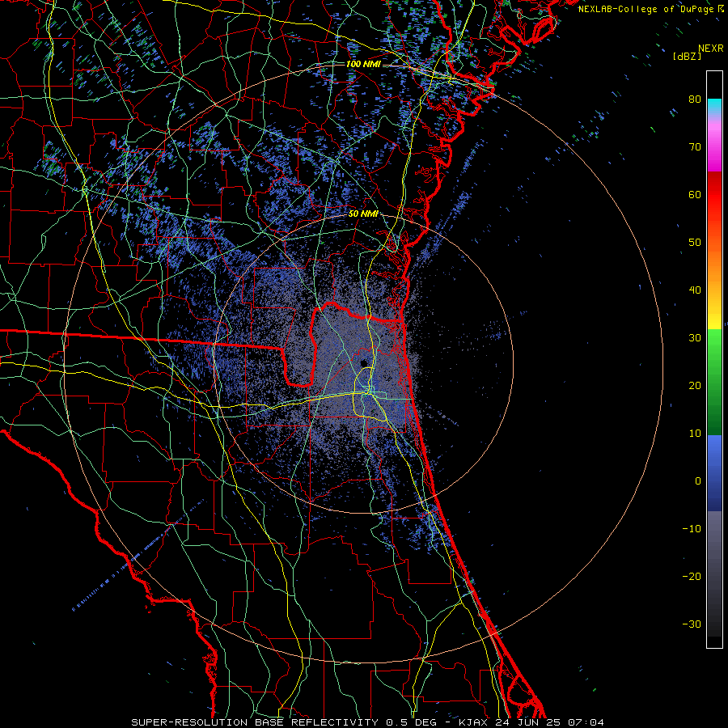Click the cyan band atop the color scale
This screenshot has width=728, height=728.
point(714,107)
